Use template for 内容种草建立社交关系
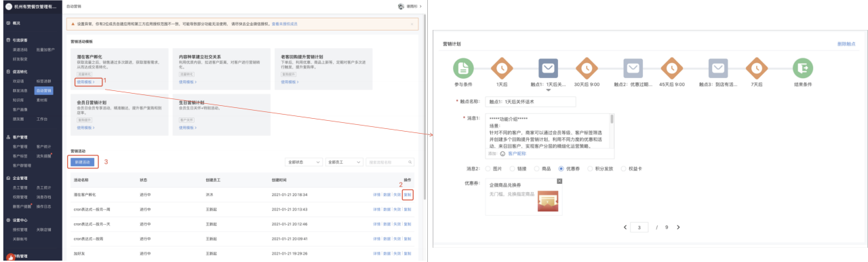Screen dimensions: 868x262 [188, 81]
